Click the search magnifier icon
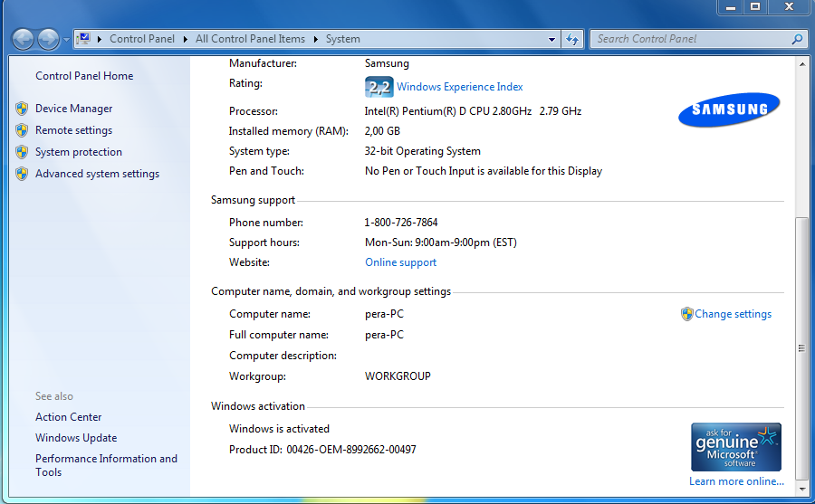The image size is (815, 504). (x=797, y=39)
